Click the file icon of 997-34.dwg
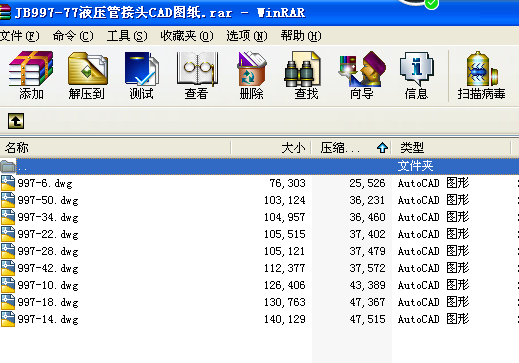This screenshot has height=363, width=519. pyautogui.click(x=8, y=217)
